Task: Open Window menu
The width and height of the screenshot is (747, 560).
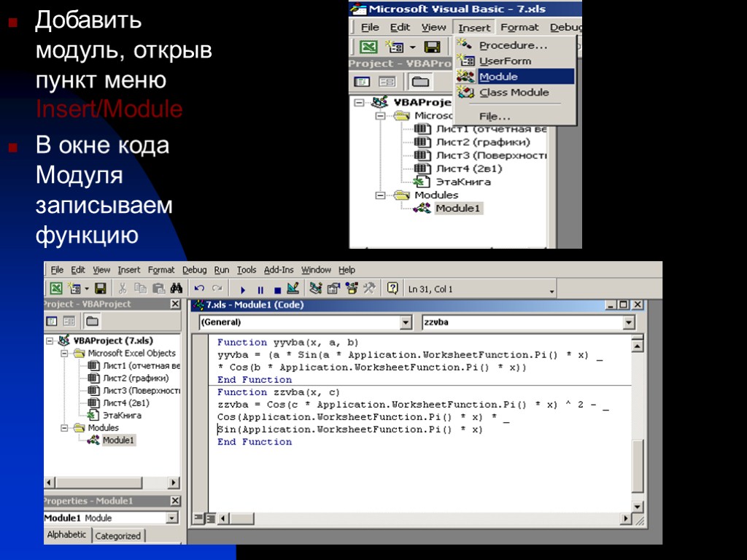Action: coord(316,270)
